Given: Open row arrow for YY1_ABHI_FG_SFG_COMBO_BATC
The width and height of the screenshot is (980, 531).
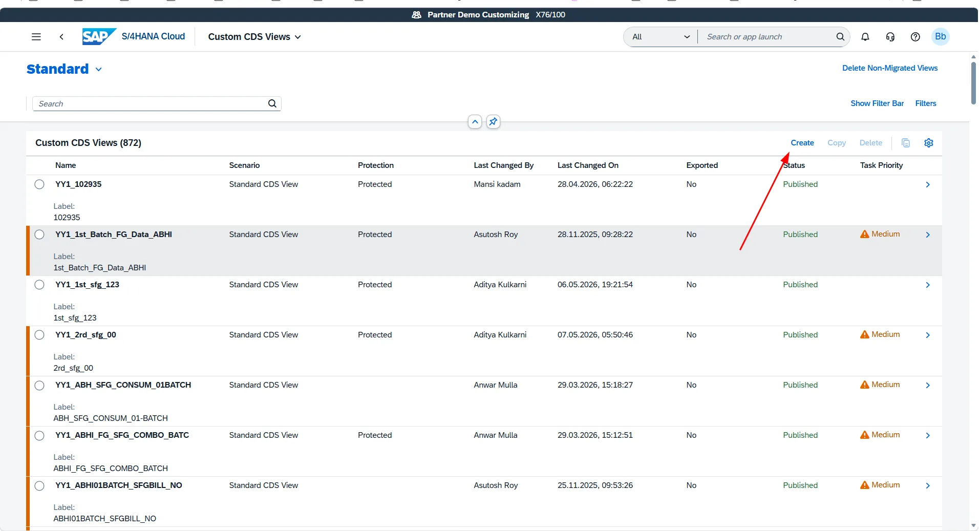Looking at the screenshot, I should click(928, 436).
